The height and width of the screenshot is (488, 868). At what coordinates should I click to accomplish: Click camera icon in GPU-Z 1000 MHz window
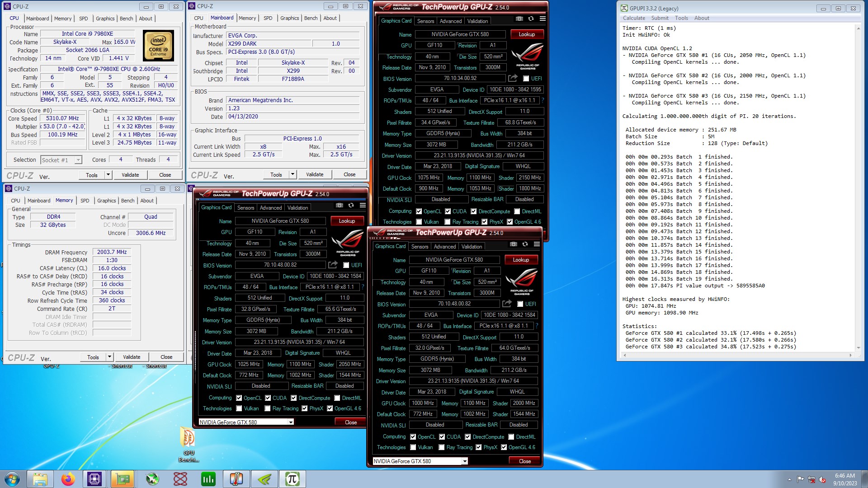(514, 244)
